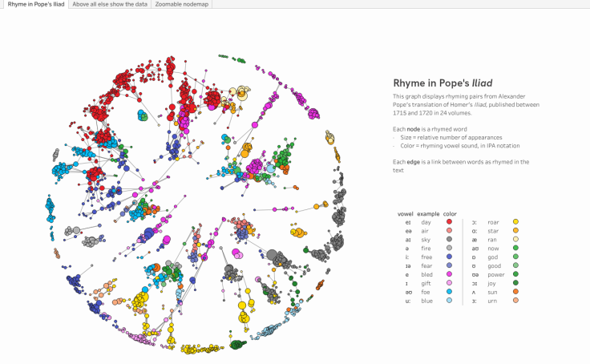The image size is (590, 364).
Task: Open the 'Above all else show the data' tab
Action: click(109, 5)
